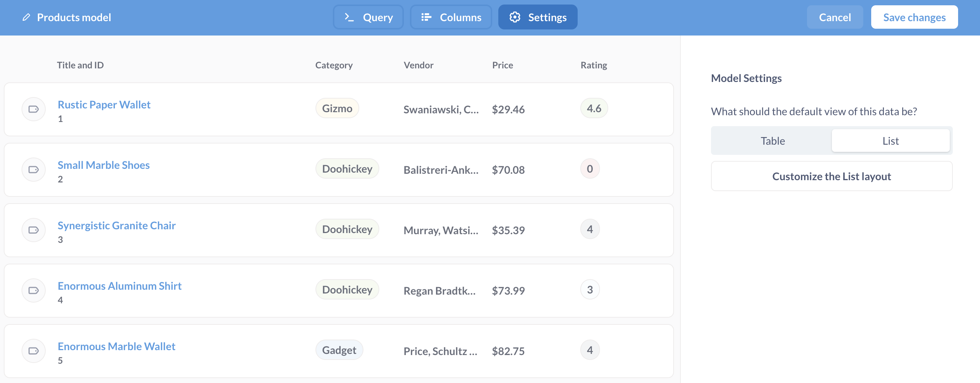The height and width of the screenshot is (383, 980).
Task: Open the Rustic Paper Wallet link
Action: [104, 105]
